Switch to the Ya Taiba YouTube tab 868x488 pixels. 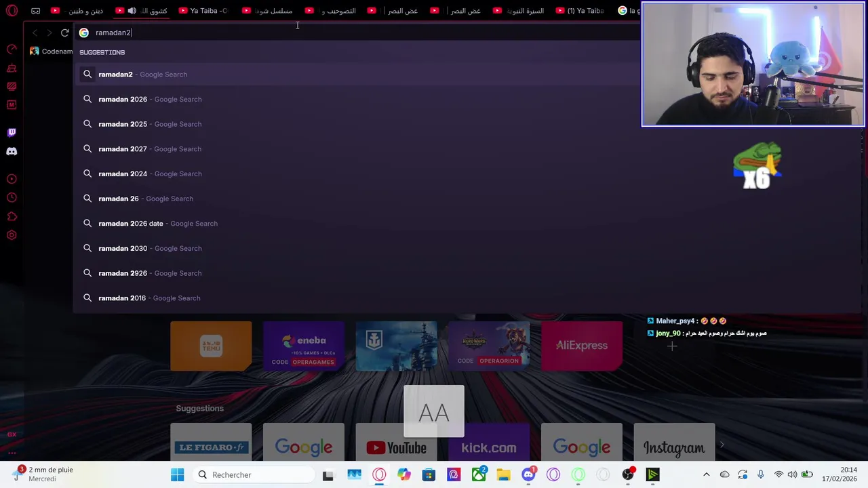[x=203, y=11]
